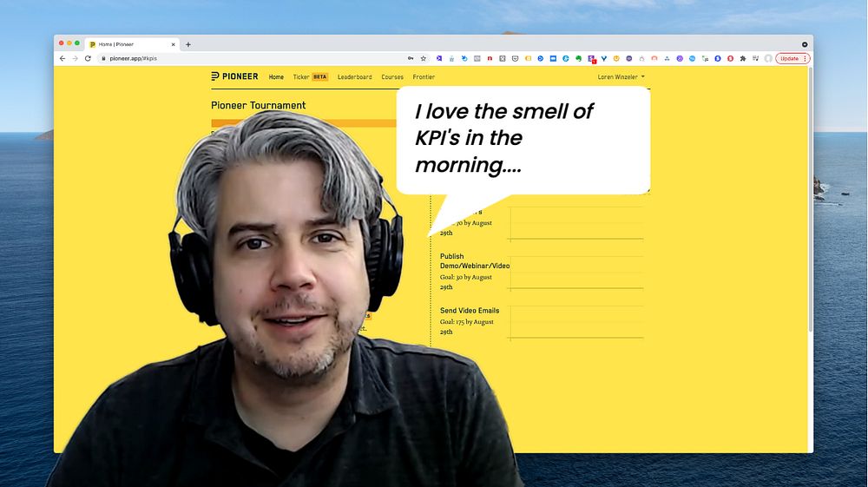This screenshot has width=868, height=487.
Task: Click 'Goal: 175 by August 29th' text
Action: coord(467,326)
